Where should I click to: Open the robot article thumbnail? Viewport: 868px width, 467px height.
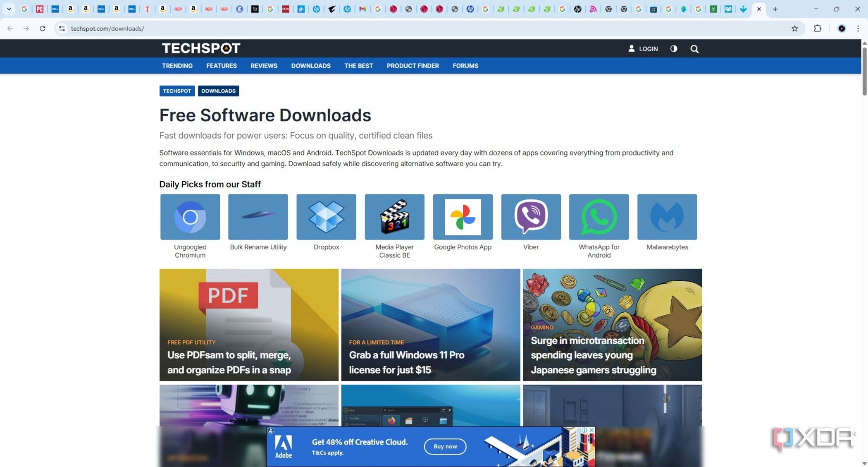249,405
